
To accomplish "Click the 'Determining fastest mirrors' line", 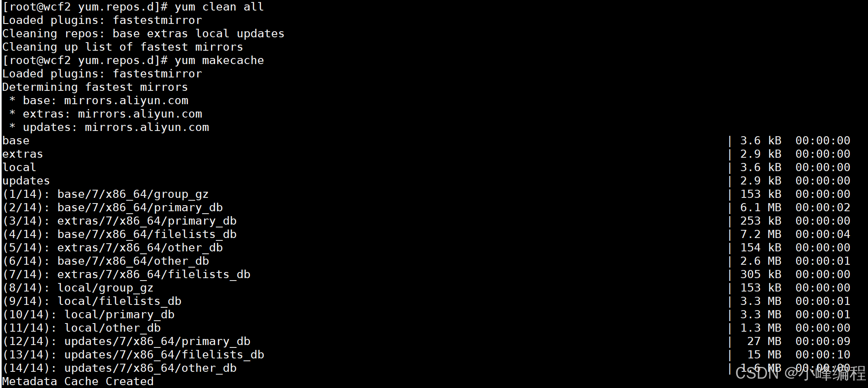I will [x=95, y=87].
